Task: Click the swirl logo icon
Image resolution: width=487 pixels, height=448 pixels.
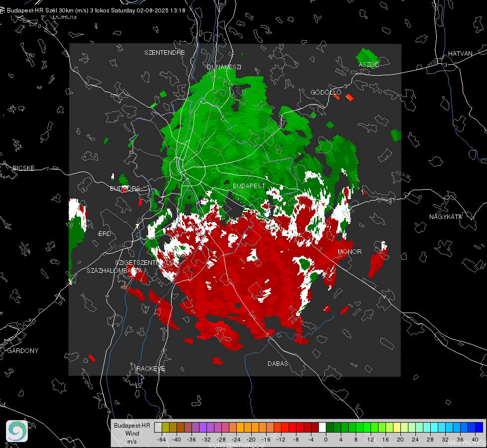Action: coord(17,431)
